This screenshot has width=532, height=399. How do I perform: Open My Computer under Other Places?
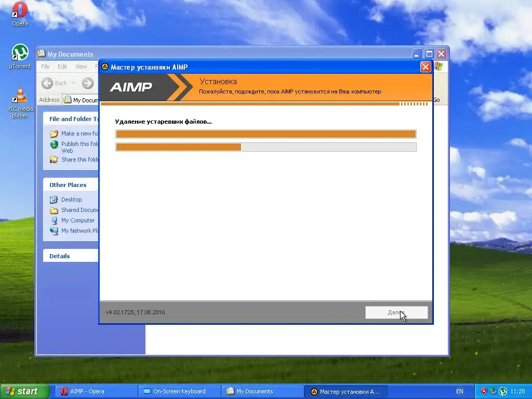click(x=78, y=220)
